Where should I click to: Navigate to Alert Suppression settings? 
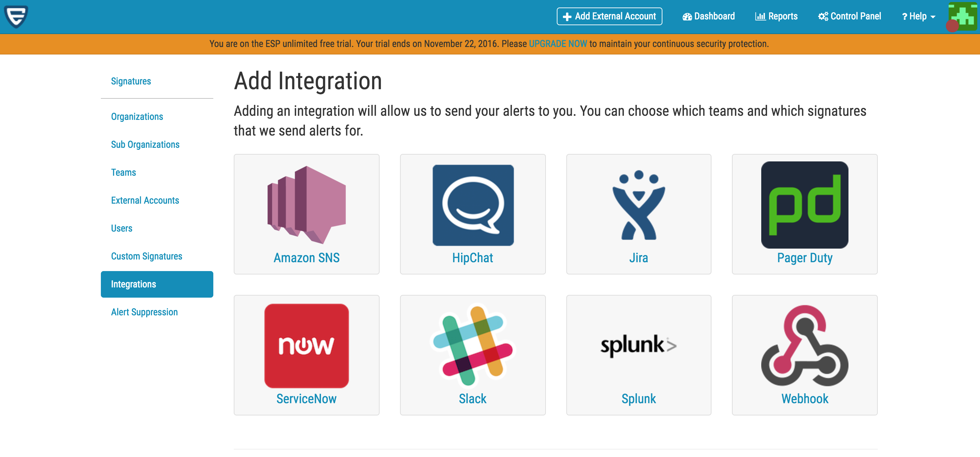tap(144, 312)
